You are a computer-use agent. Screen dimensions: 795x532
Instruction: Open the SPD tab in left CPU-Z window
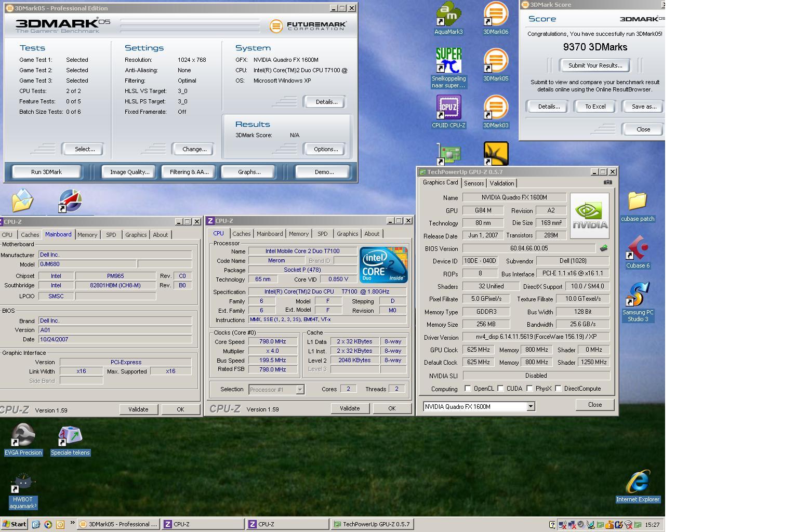(111, 235)
